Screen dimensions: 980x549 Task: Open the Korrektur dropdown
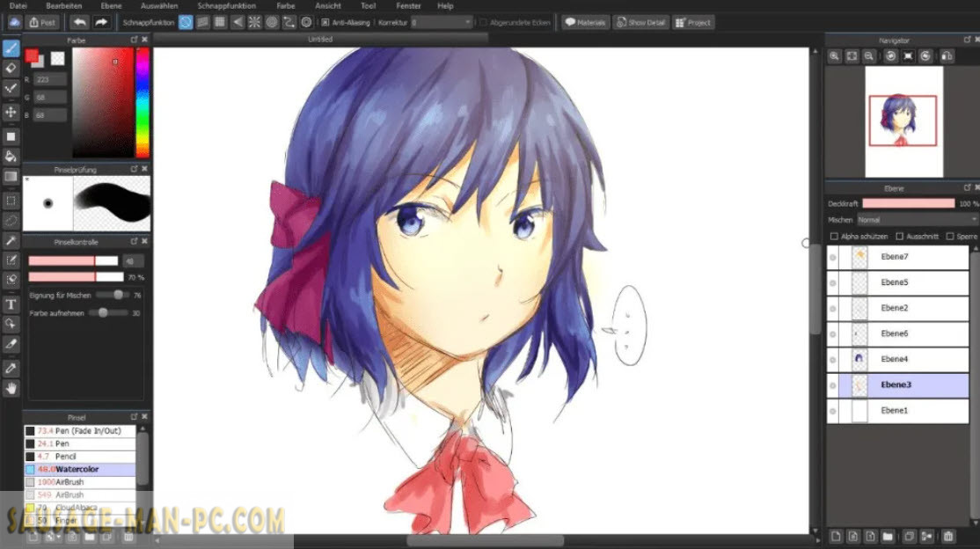pyautogui.click(x=442, y=23)
